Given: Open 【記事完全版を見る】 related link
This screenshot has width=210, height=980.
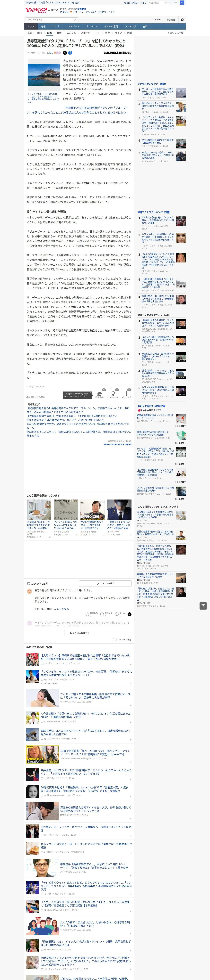Looking at the screenshot, I should (x=78, y=410).
